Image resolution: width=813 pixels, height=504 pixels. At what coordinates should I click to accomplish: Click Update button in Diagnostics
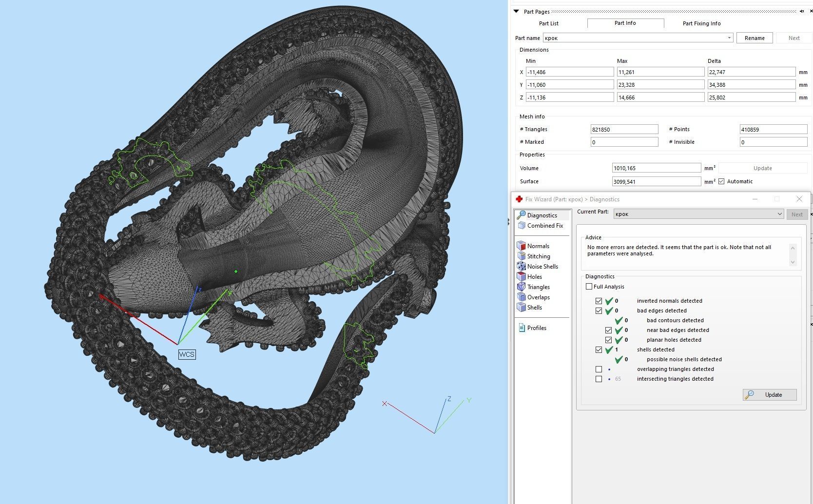point(770,395)
